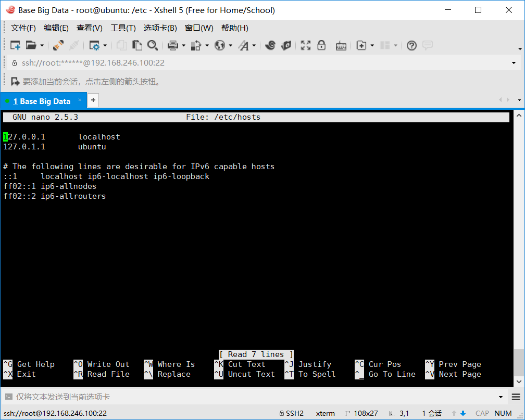Click the compose bar send-mode icon

click(x=9, y=397)
